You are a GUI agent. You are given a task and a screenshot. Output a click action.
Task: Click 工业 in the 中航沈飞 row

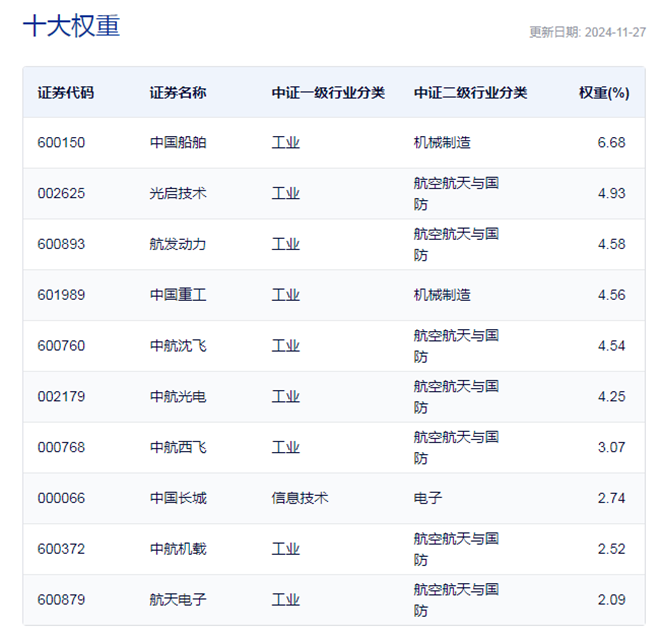click(285, 346)
